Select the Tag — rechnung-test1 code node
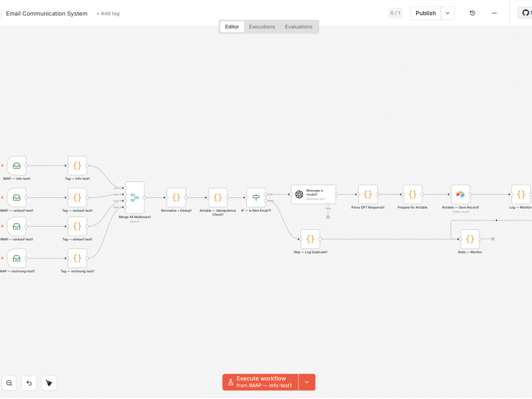 click(77, 258)
